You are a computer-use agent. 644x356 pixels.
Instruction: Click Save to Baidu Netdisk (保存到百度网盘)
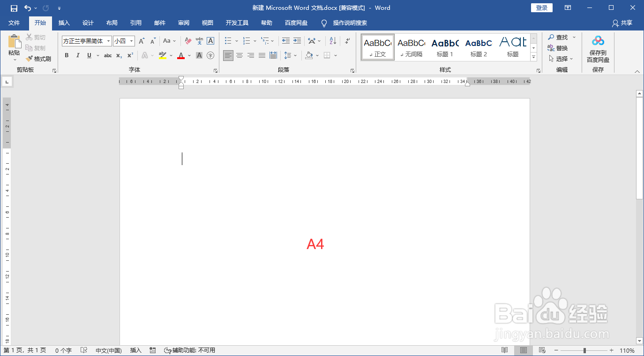pos(598,49)
